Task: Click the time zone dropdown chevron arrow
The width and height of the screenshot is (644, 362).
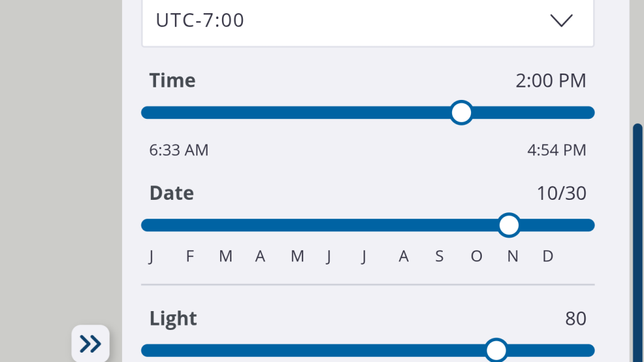Action: coord(561,21)
